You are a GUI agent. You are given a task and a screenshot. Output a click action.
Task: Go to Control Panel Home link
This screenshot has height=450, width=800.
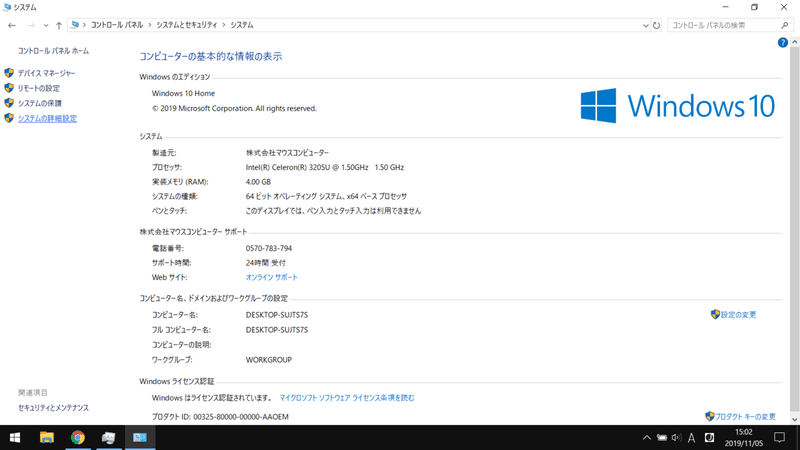[x=53, y=51]
